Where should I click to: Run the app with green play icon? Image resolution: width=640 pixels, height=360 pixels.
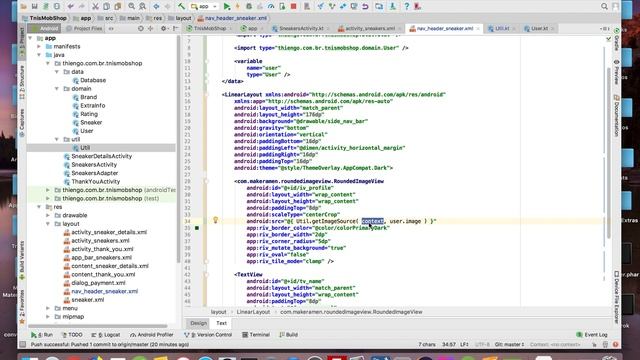pyautogui.click(x=227, y=7)
